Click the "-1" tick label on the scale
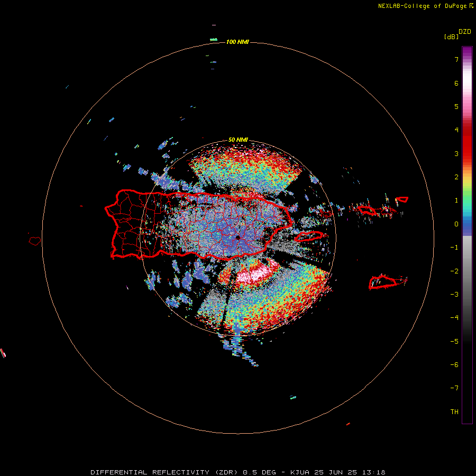The height and width of the screenshot is (476, 476). (454, 248)
